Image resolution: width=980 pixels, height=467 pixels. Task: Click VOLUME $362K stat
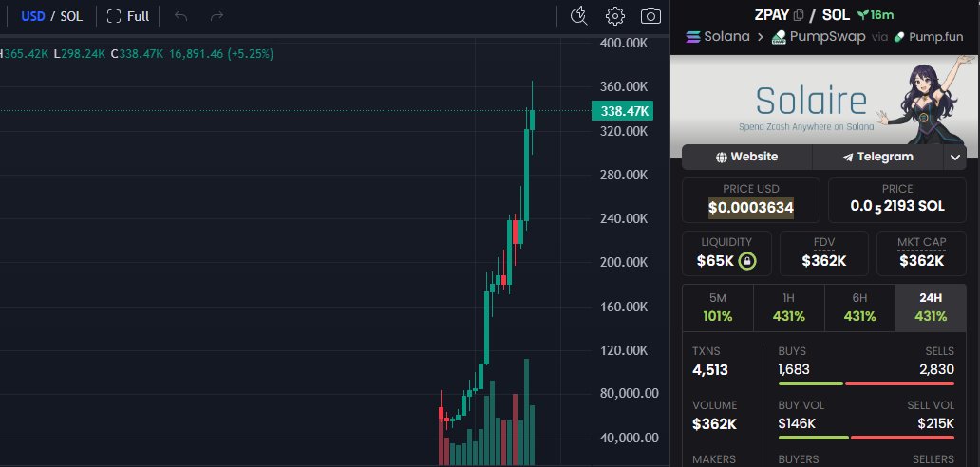tap(714, 416)
